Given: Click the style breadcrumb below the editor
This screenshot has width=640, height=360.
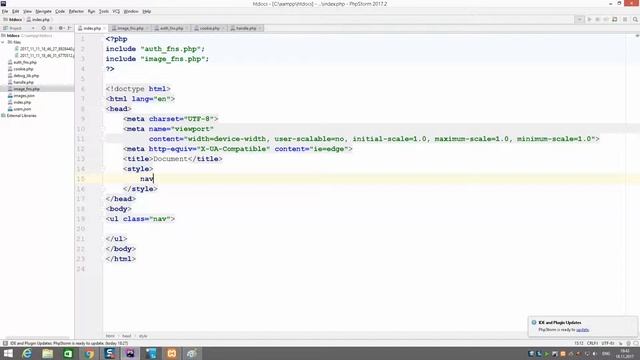Looking at the screenshot, I should [x=143, y=336].
